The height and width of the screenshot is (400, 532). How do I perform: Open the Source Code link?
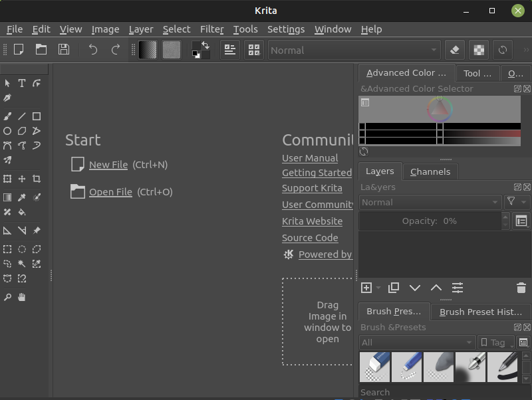(x=310, y=238)
